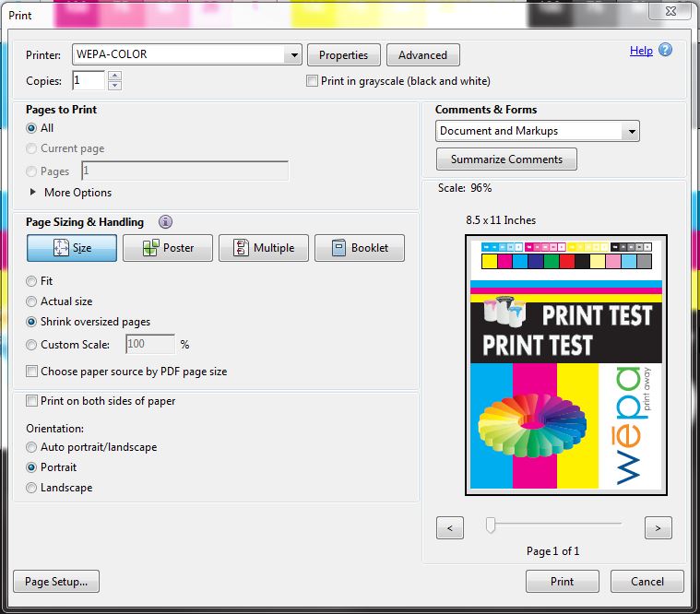Toggle Print on both sides of paper
The height and width of the screenshot is (614, 700).
coord(32,401)
